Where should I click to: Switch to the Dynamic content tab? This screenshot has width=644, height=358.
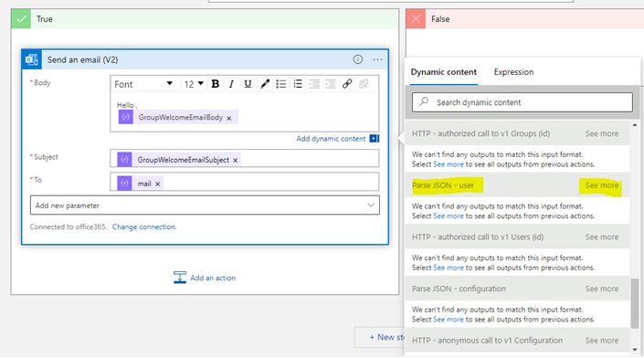pyautogui.click(x=444, y=72)
